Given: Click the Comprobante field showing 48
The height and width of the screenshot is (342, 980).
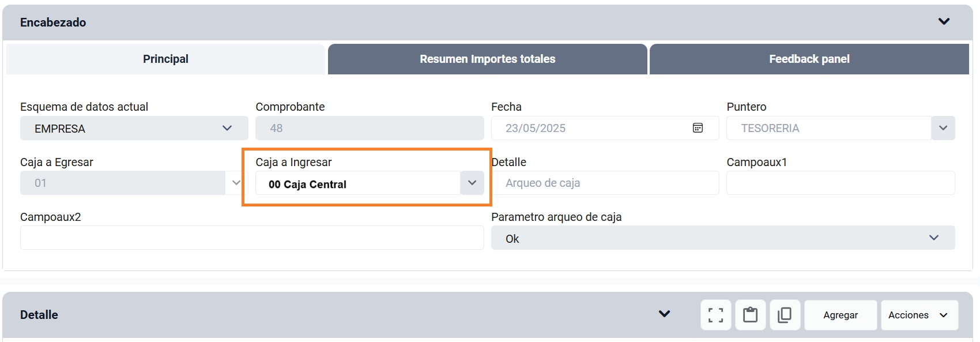Looking at the screenshot, I should coord(370,128).
